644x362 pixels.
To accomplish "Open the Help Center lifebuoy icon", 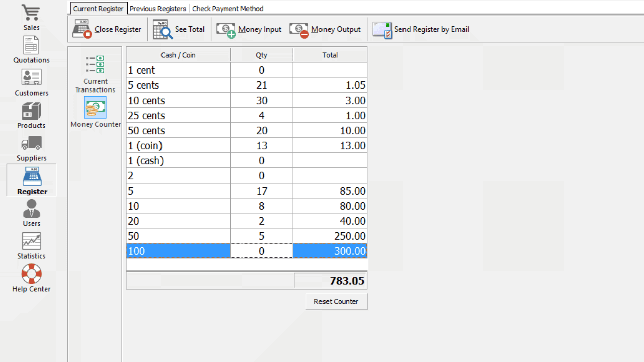I will [31, 274].
